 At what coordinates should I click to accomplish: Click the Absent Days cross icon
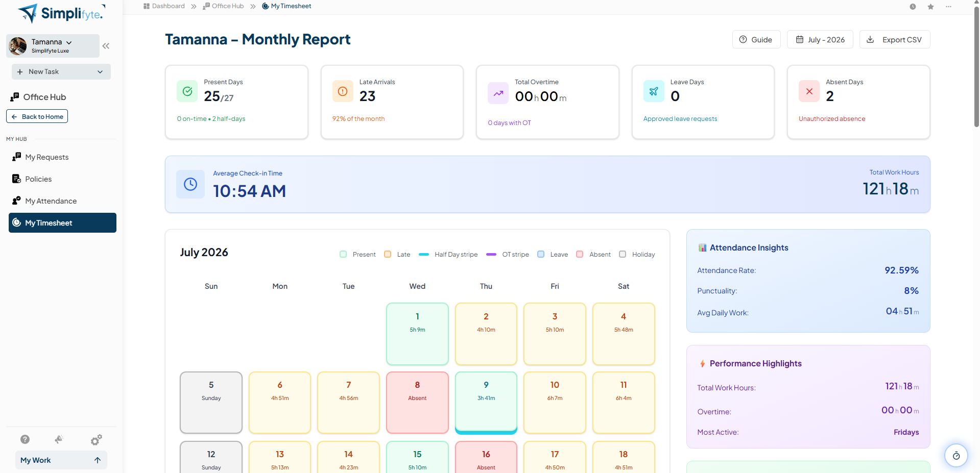click(x=809, y=91)
